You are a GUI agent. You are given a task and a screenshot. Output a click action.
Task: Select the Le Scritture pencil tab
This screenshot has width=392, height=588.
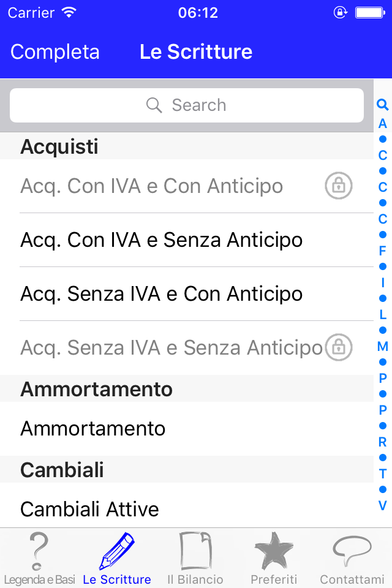point(117,559)
